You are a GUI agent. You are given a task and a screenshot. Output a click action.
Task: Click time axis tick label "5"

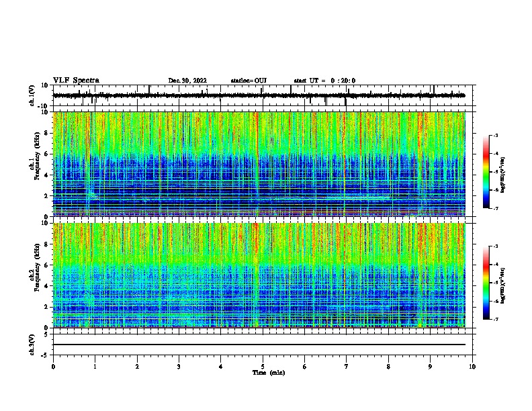coord(263,367)
